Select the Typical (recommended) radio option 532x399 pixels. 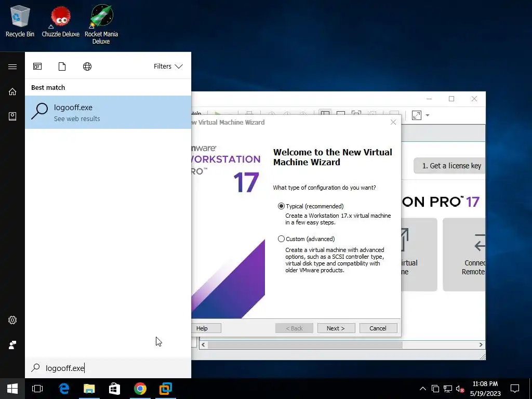pyautogui.click(x=281, y=206)
